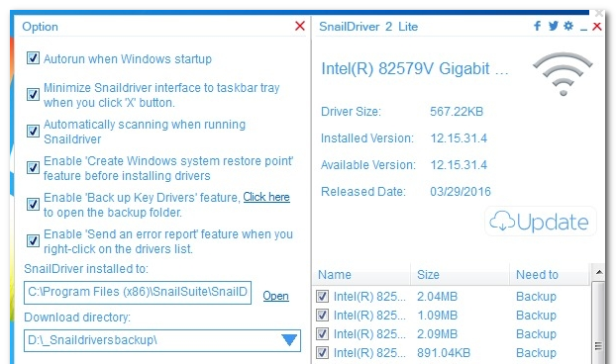Click the Released Date value 03/29/2016
The width and height of the screenshot is (616, 364).
461,192
